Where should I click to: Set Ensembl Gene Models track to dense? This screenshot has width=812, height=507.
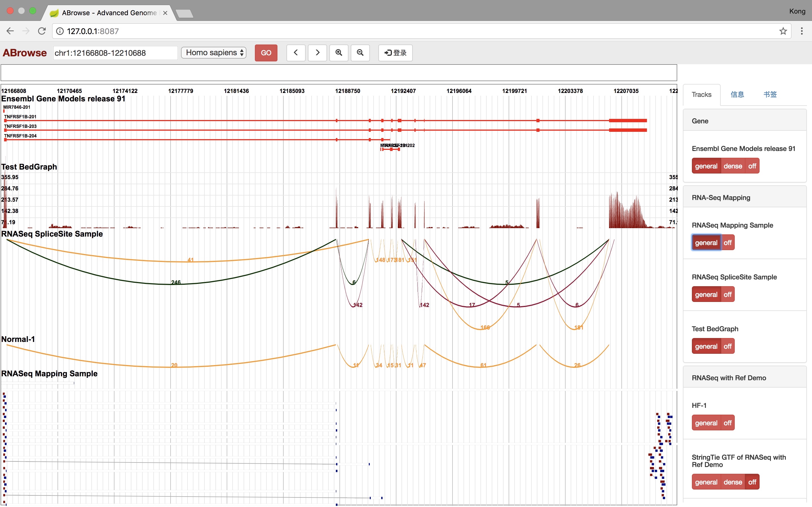732,166
